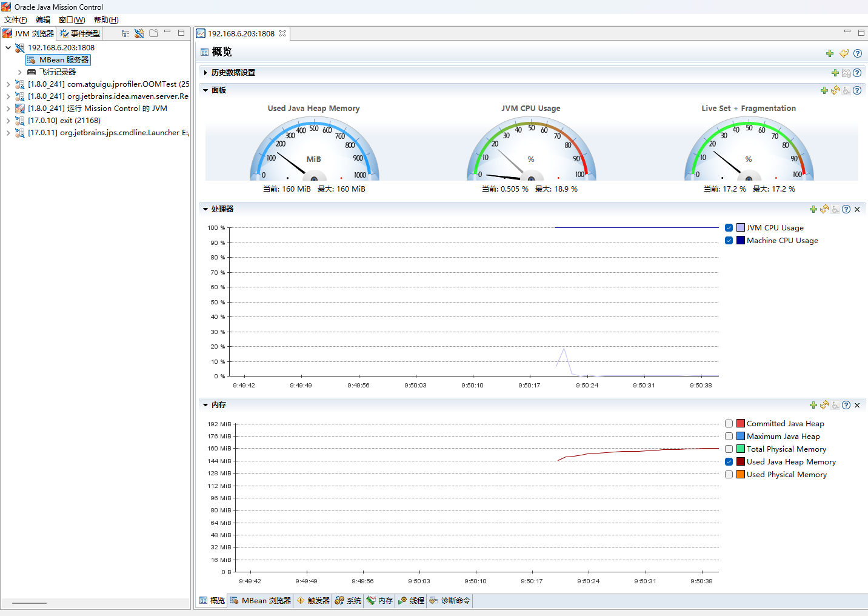Enable the Total Physical Memory checkbox
Screen dimensions: 868x616
(x=729, y=449)
